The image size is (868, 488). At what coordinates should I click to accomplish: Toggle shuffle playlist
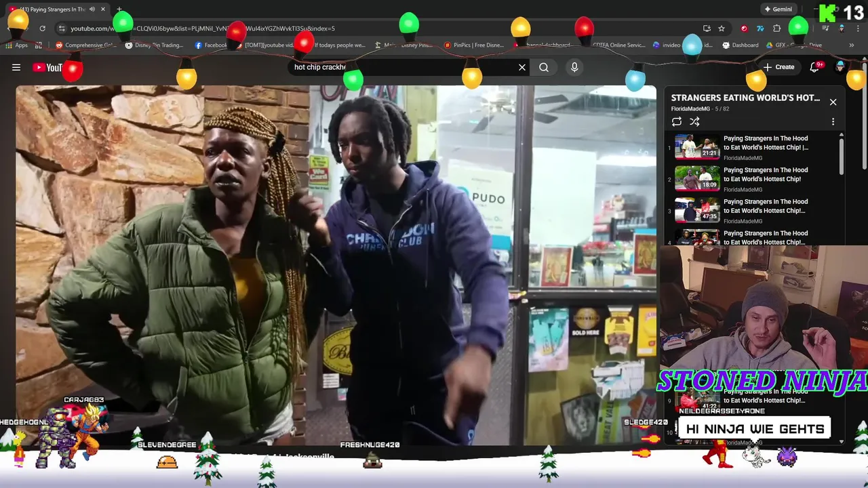(x=694, y=121)
